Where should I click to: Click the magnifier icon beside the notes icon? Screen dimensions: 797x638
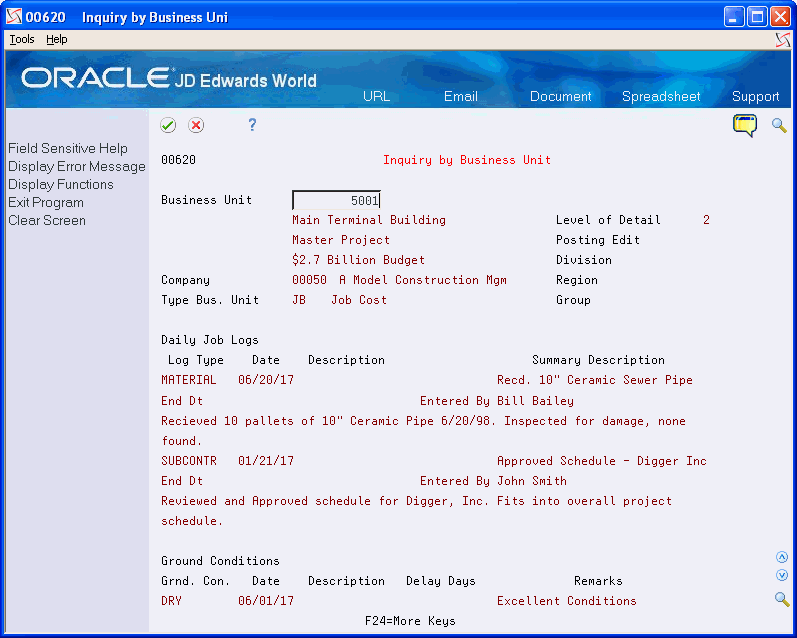779,125
